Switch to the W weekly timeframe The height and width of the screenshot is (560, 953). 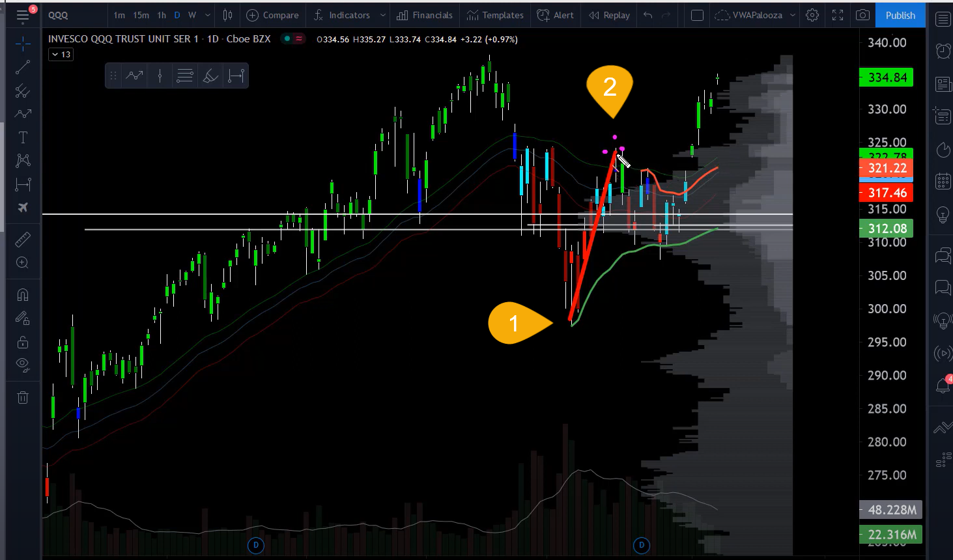[192, 15]
